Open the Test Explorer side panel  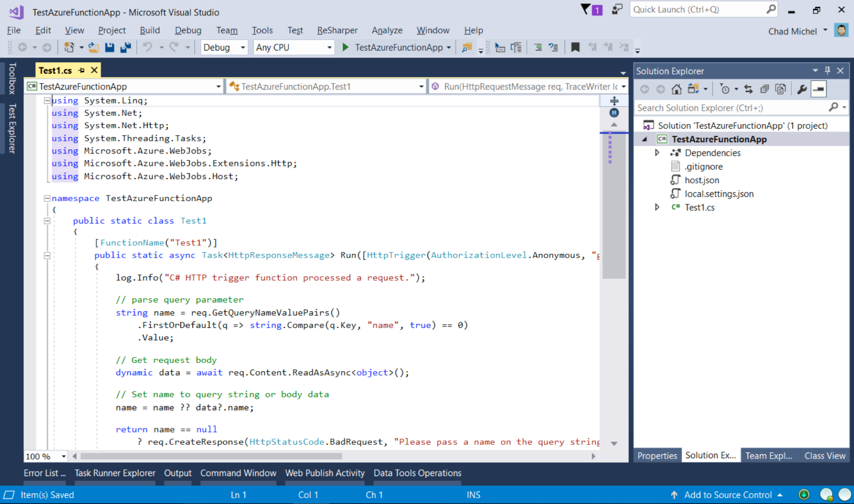[x=12, y=128]
